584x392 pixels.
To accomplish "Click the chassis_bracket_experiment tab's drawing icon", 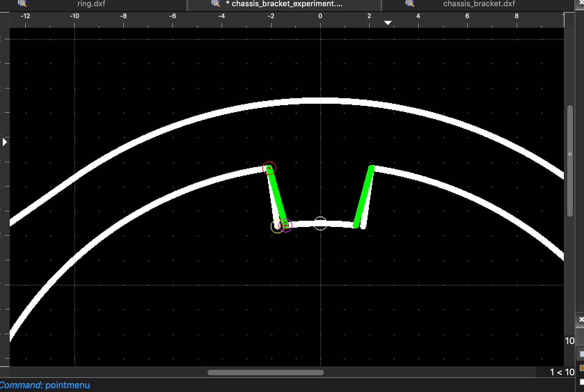I will [216, 3].
